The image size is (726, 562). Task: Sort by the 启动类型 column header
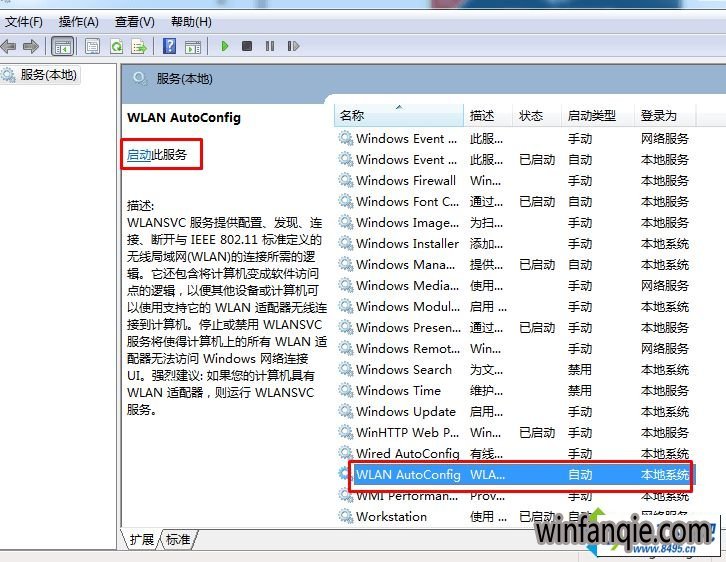point(597,115)
